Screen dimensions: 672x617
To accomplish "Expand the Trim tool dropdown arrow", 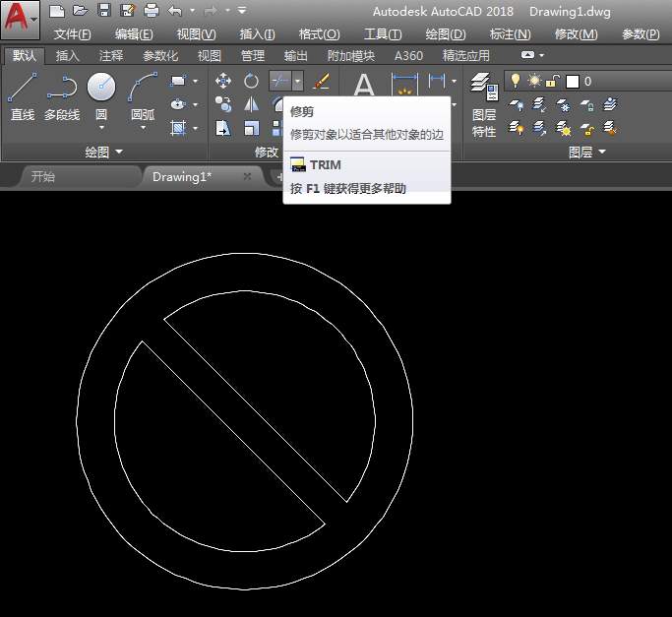I will pos(297,81).
